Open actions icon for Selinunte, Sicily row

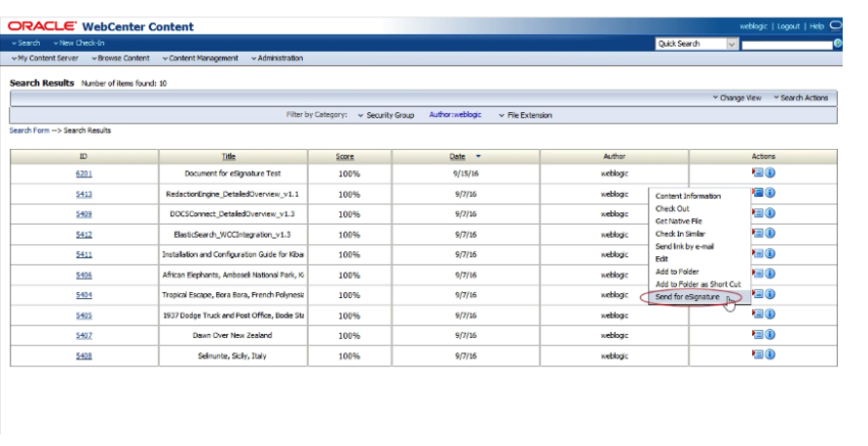(757, 354)
